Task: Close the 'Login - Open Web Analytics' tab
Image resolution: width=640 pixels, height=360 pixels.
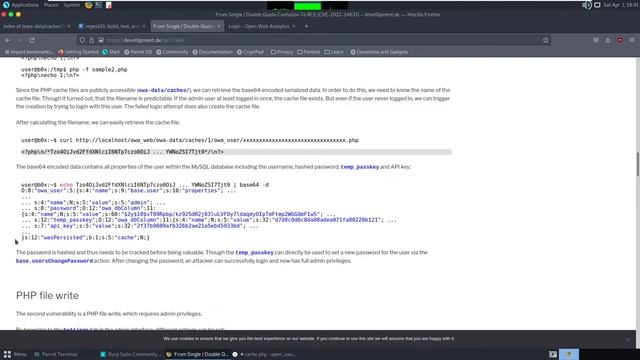Action: coord(294,26)
